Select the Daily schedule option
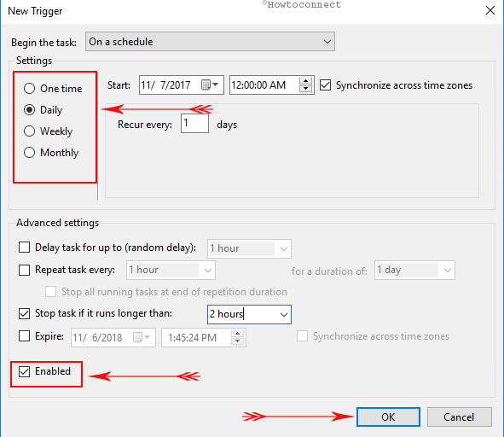Viewport: 504px width, 437px height. [x=29, y=110]
